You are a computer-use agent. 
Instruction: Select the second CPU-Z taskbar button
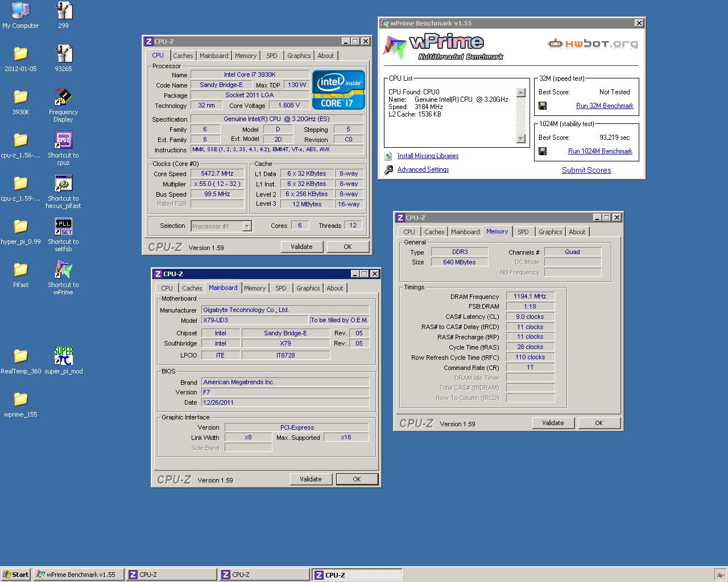pyautogui.click(x=264, y=575)
